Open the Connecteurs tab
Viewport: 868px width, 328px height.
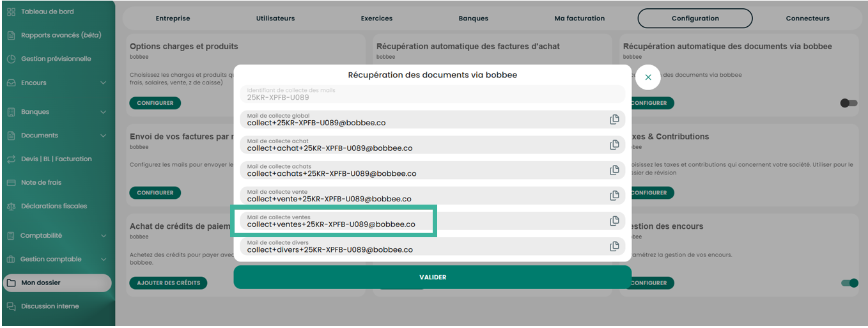click(807, 19)
